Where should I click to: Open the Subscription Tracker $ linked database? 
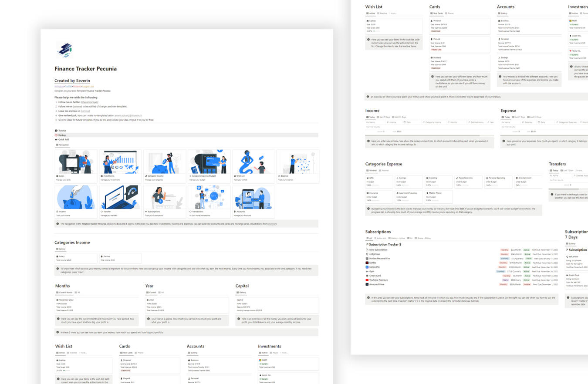pyautogui.click(x=385, y=245)
